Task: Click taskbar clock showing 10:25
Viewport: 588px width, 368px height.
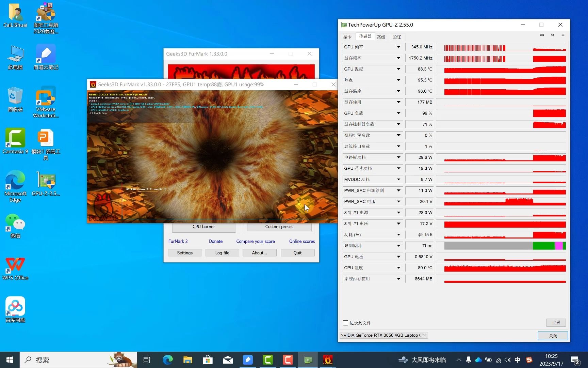Action: [551, 360]
